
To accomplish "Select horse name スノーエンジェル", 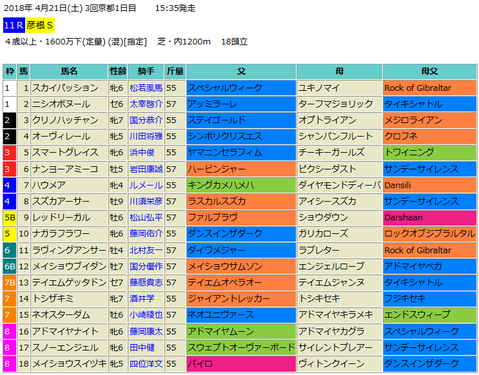I will (65, 347).
